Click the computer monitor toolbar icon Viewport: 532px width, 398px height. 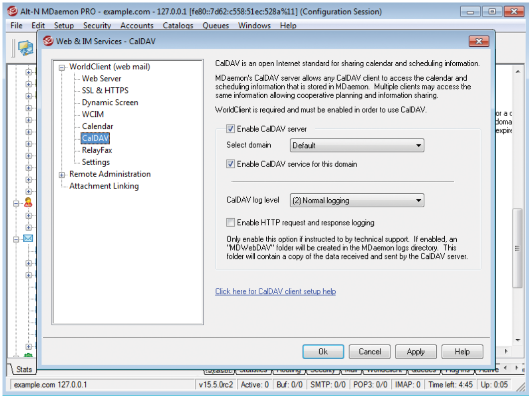[26, 48]
